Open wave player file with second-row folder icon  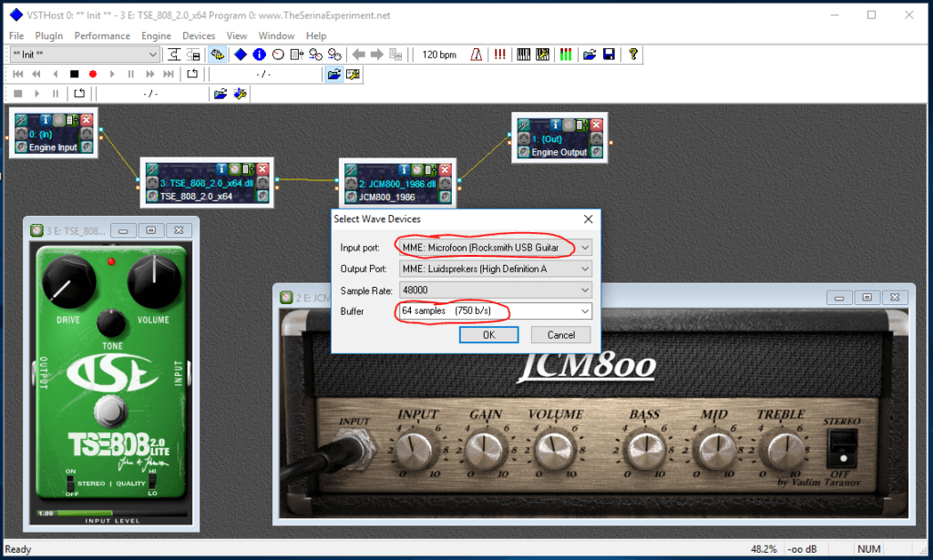(333, 75)
